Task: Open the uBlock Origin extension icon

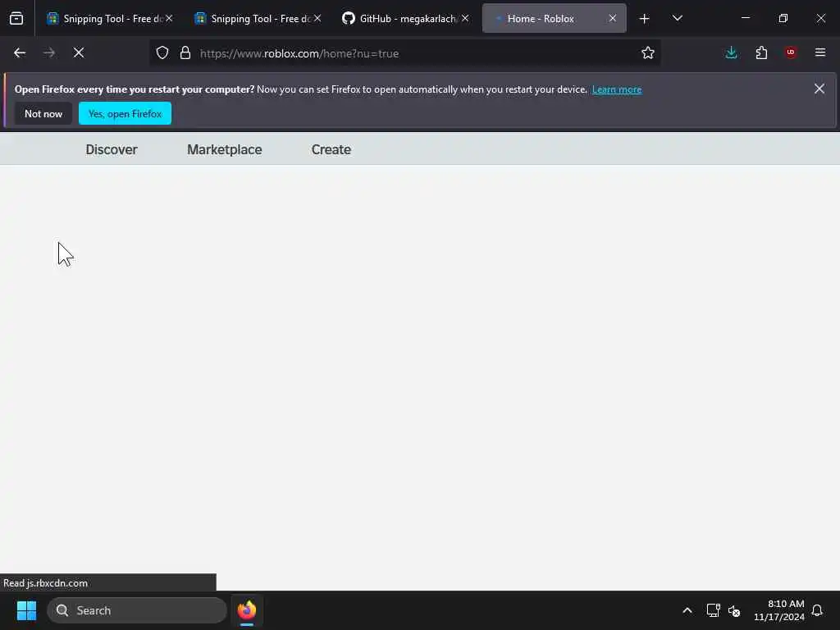Action: tap(791, 52)
